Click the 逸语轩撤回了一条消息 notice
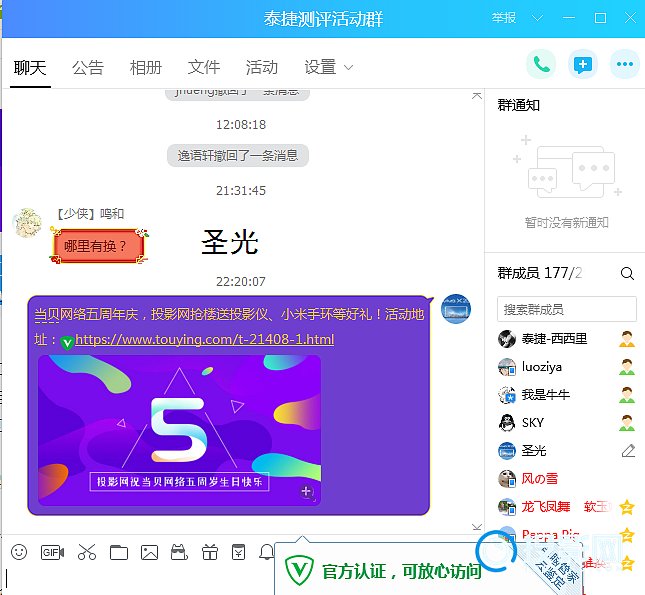Image resolution: width=645 pixels, height=595 pixels. 238,156
